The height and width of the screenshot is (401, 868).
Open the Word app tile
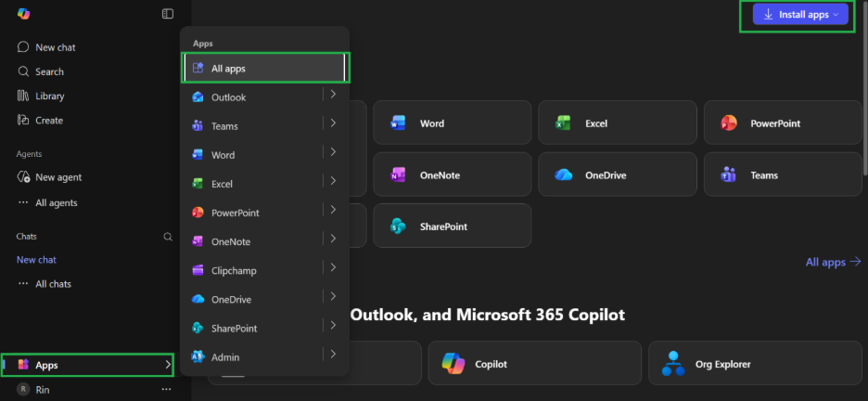coord(453,123)
